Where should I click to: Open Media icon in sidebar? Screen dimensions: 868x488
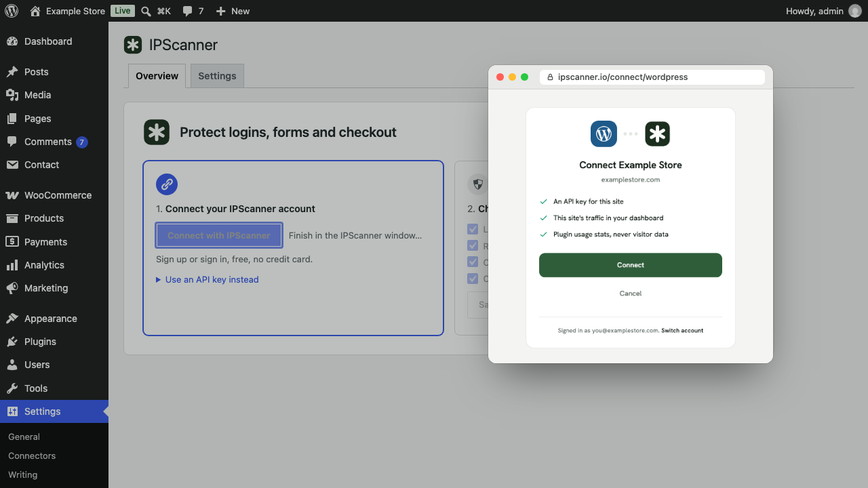pyautogui.click(x=12, y=95)
